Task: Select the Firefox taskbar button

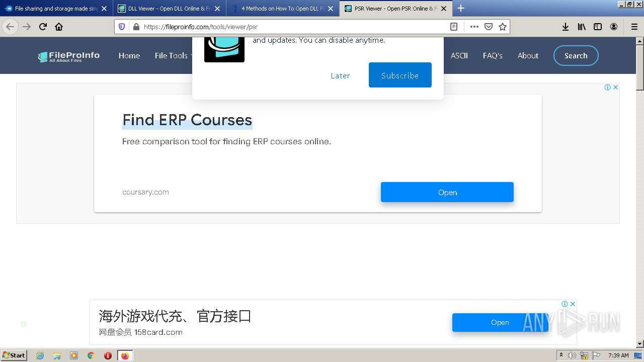Action: 125,355
